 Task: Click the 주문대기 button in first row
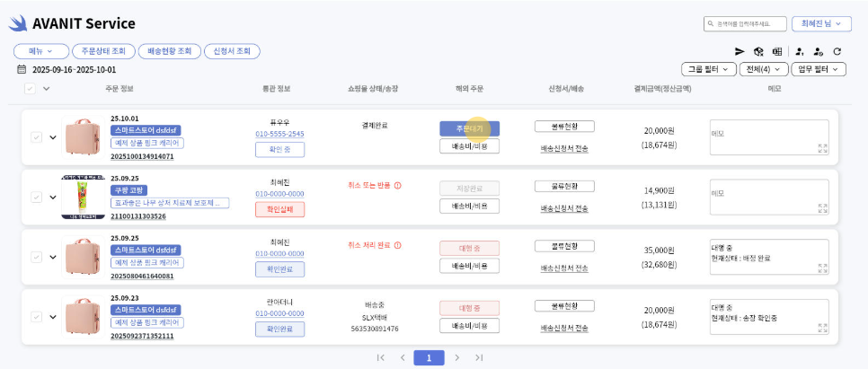click(x=469, y=128)
